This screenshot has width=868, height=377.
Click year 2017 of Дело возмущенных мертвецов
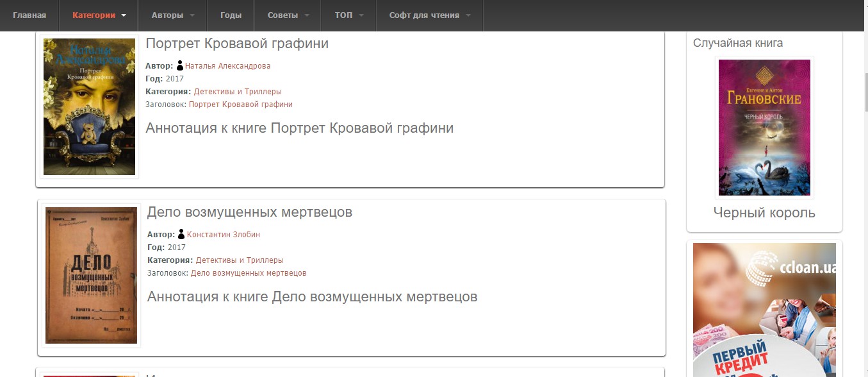point(177,247)
